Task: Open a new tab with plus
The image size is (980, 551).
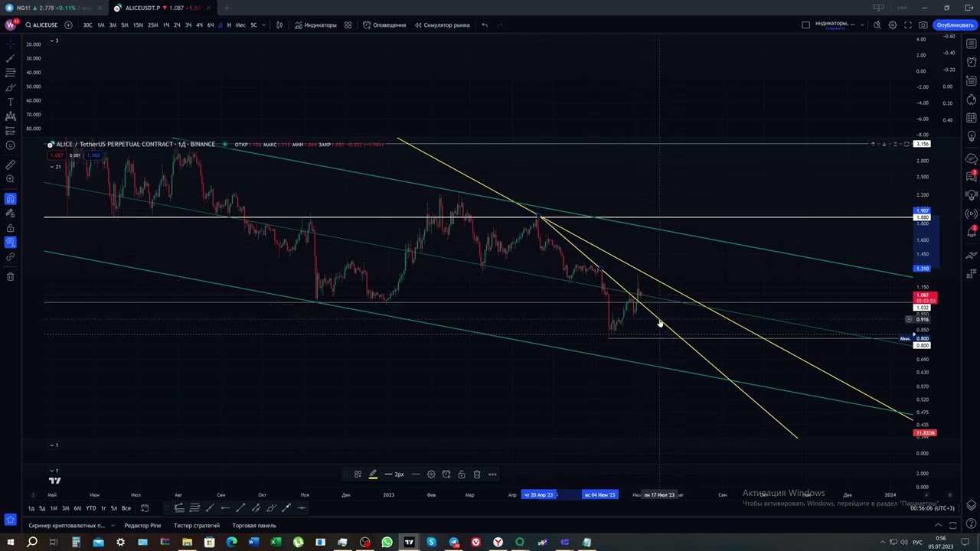Action: tap(227, 8)
